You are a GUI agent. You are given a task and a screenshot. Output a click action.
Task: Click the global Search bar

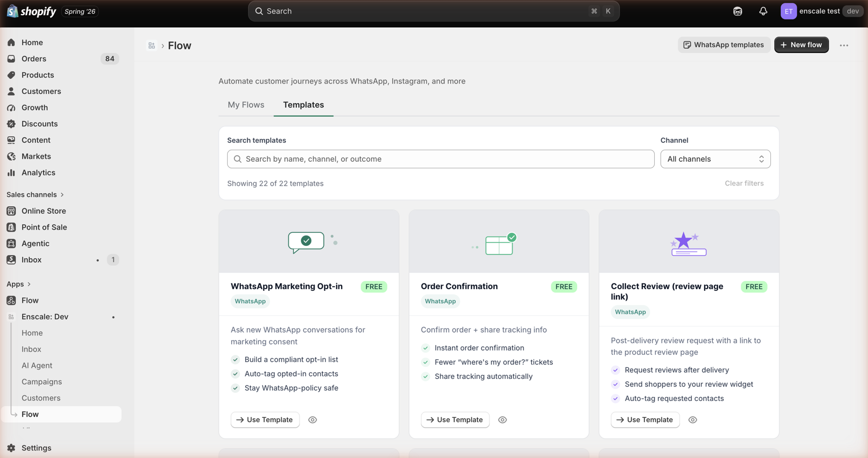pos(434,11)
